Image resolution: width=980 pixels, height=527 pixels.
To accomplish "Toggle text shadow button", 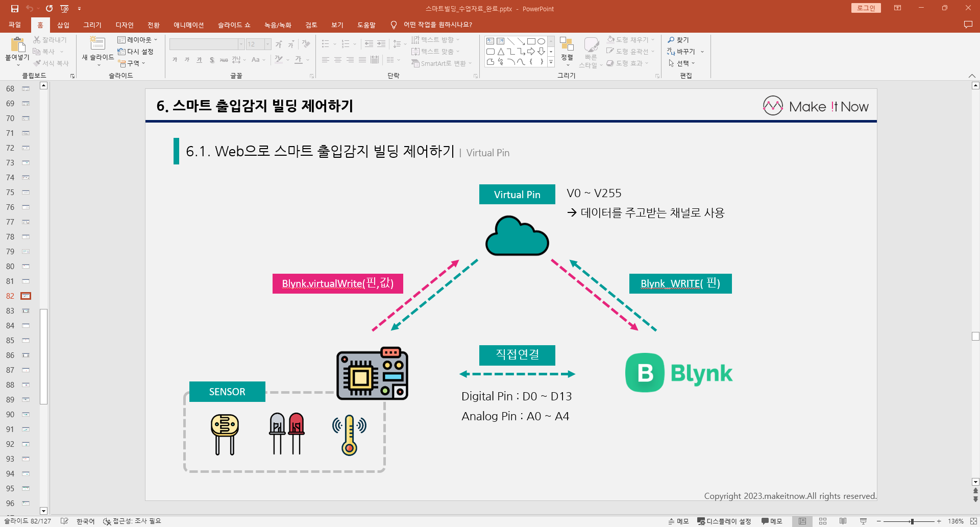I will 211,60.
